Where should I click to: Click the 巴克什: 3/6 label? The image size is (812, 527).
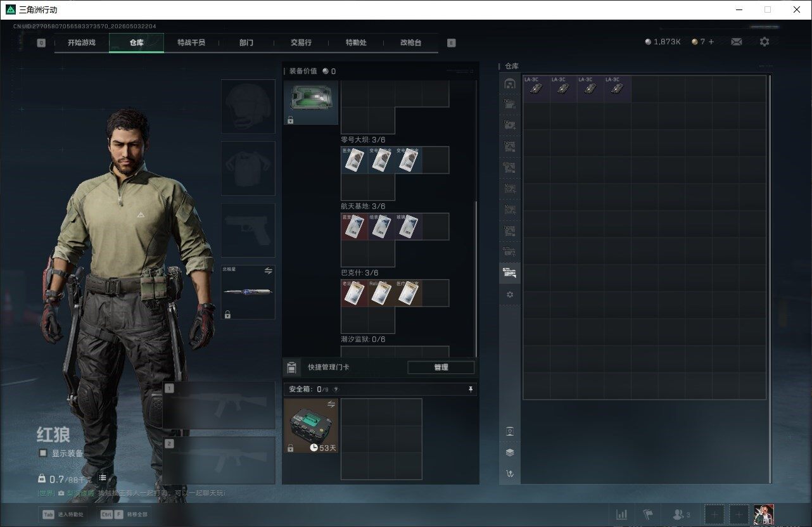[x=360, y=273]
